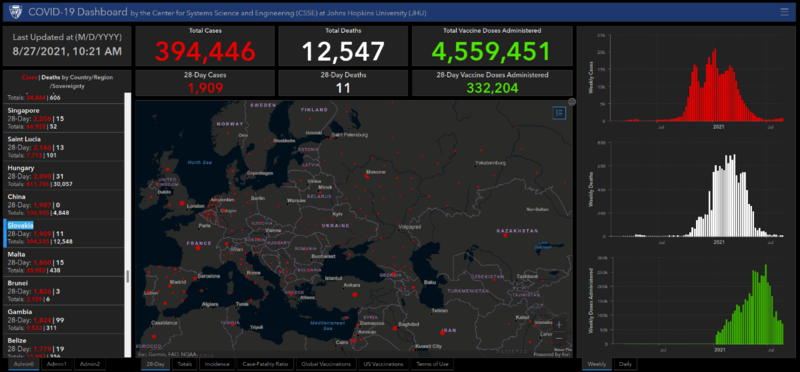The image size is (800, 372).
Task: Click the white Weekly Deaths bar chart
Action: coord(696,195)
